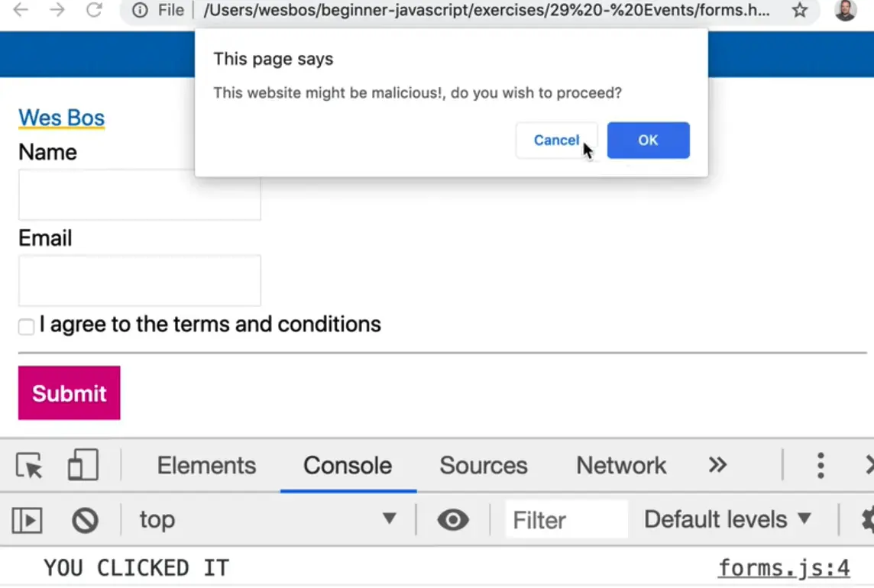Open the forms.js:4 source link

[784, 568]
